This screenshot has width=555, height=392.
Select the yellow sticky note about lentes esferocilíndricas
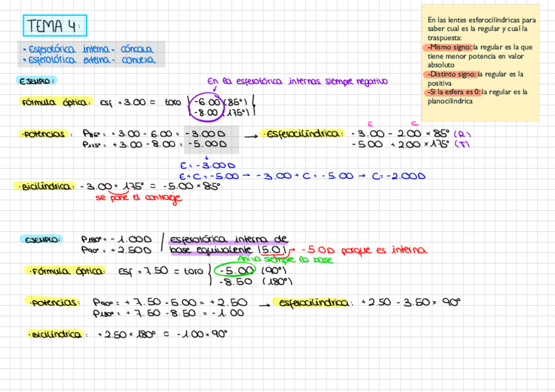pos(481,62)
